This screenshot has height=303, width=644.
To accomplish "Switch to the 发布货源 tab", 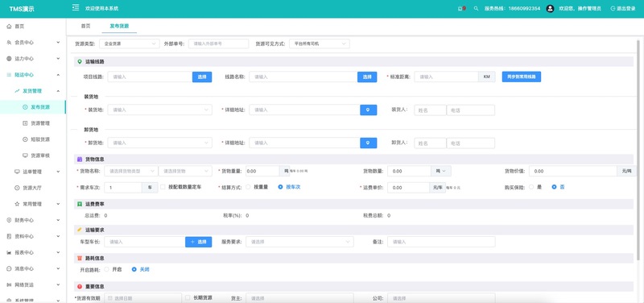I will (x=119, y=26).
